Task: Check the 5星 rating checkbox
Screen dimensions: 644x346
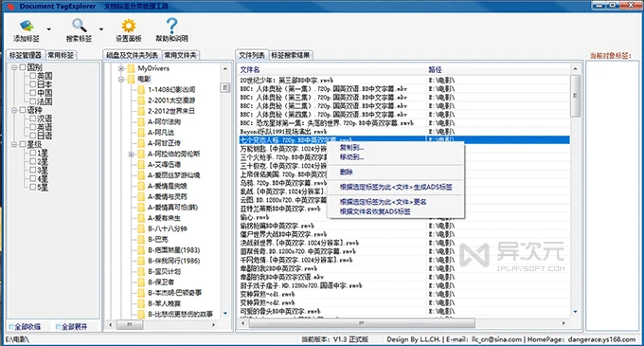Action: [x=33, y=187]
